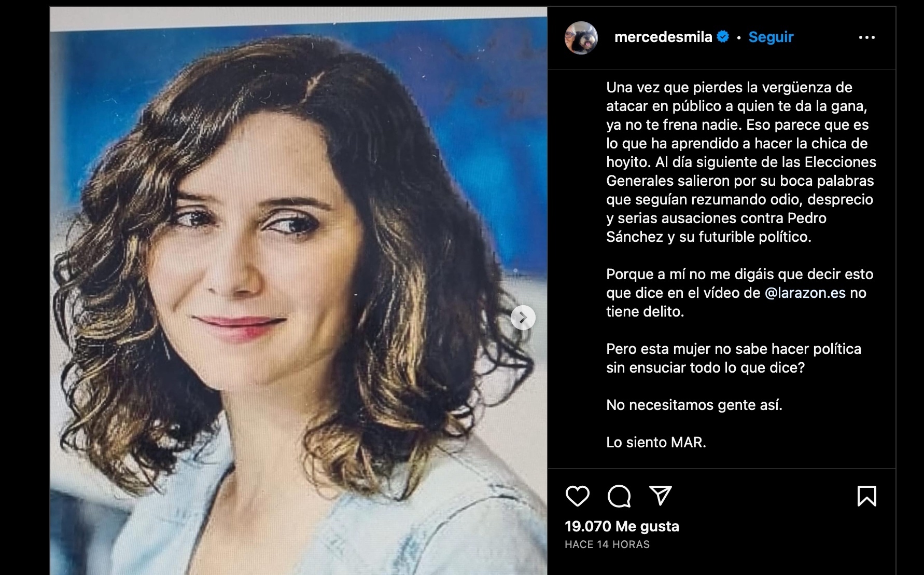
Task: Click the dark backdrop beside the post
Action: pyautogui.click(x=24, y=287)
